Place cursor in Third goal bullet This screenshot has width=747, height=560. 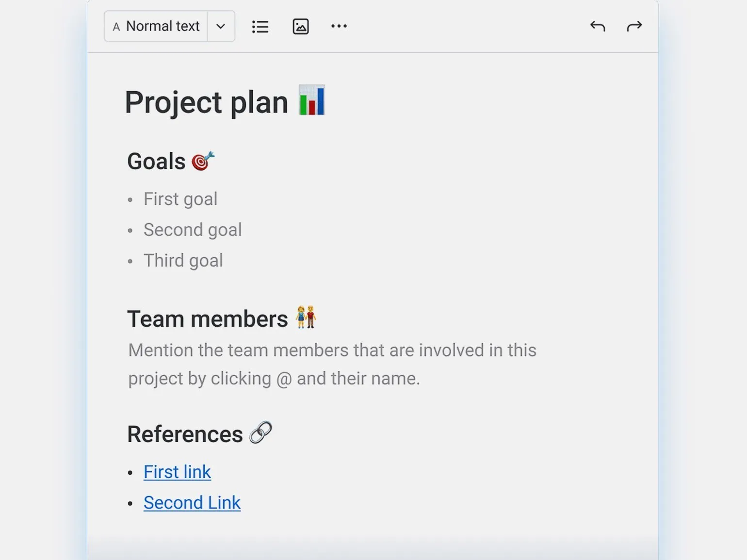183,261
